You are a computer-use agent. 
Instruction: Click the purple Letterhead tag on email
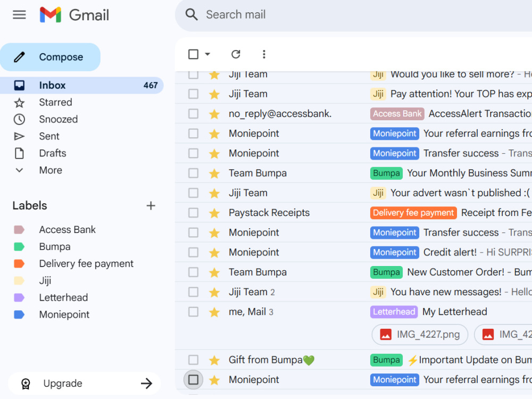pyautogui.click(x=394, y=312)
